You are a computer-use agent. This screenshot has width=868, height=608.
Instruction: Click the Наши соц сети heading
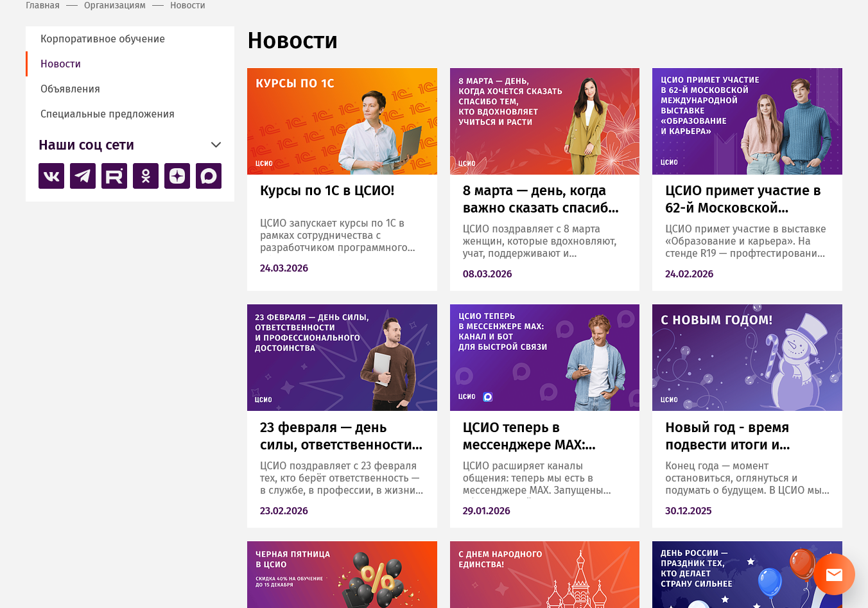tap(86, 145)
